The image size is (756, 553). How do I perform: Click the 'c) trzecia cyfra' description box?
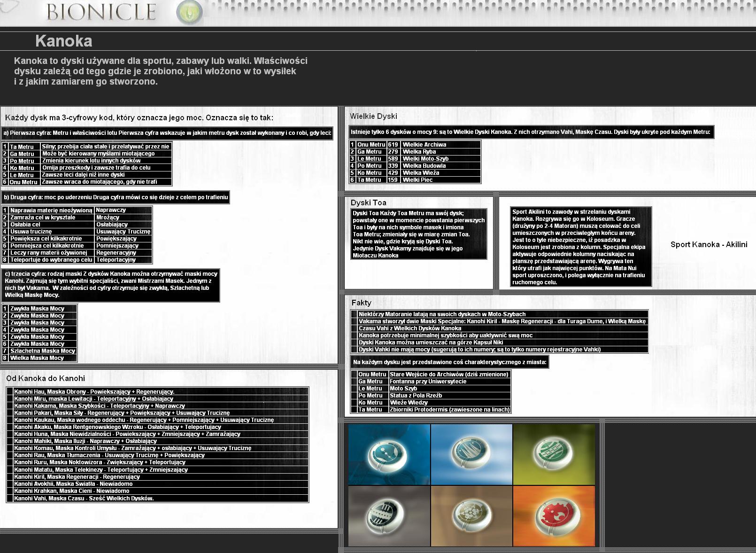[x=111, y=285]
